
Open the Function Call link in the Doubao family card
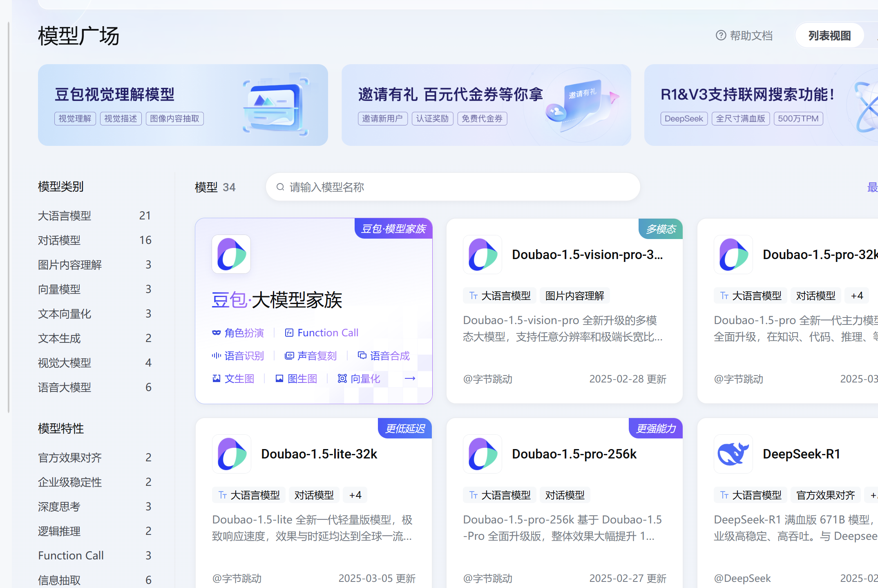(322, 333)
